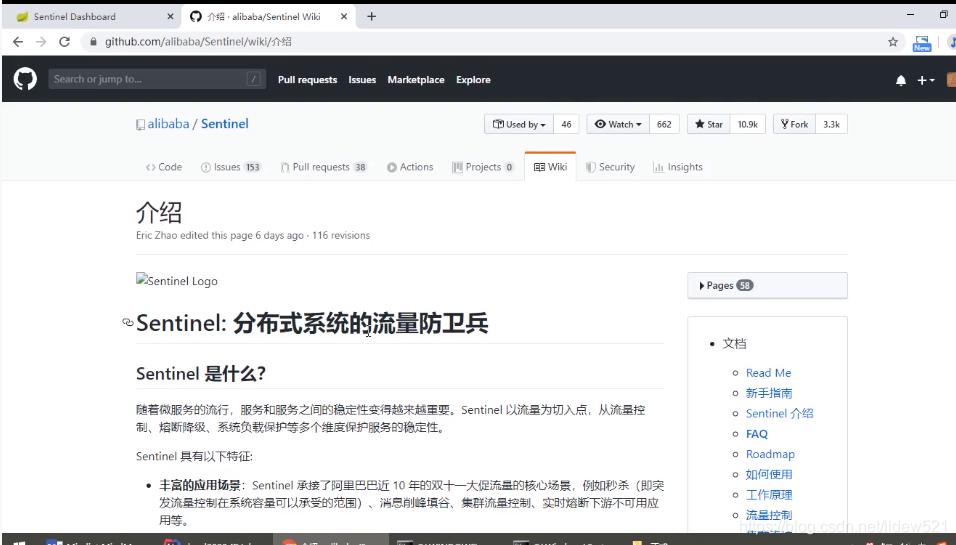Focus the Search or jump to field

click(157, 79)
